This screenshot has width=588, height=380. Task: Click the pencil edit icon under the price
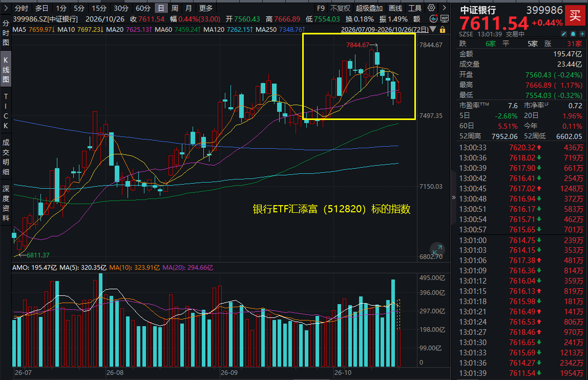(564, 34)
